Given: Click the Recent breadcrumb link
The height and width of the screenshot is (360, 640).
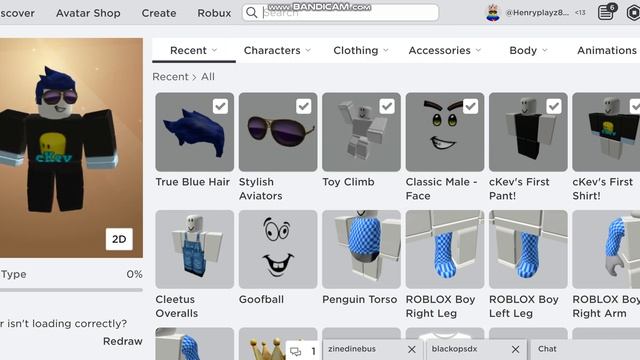Looking at the screenshot, I should tap(170, 77).
